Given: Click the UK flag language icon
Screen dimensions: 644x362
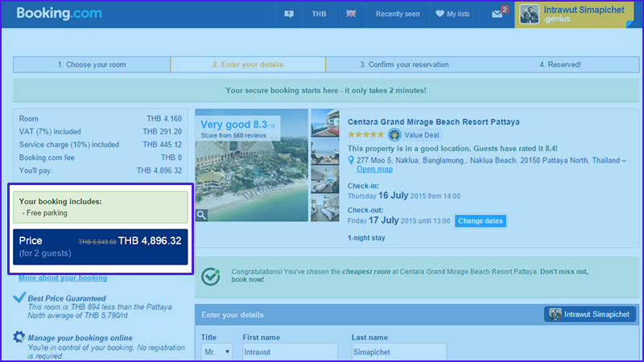Looking at the screenshot, I should [351, 14].
